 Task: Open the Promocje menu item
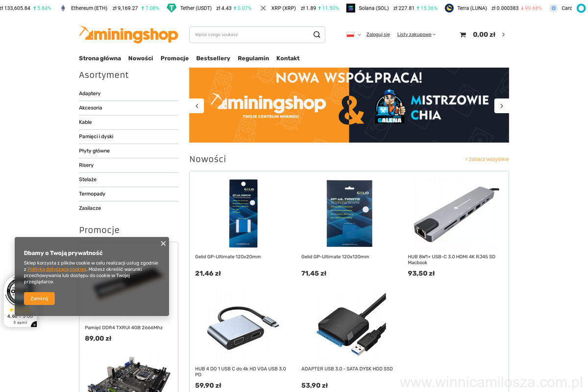[x=174, y=58]
